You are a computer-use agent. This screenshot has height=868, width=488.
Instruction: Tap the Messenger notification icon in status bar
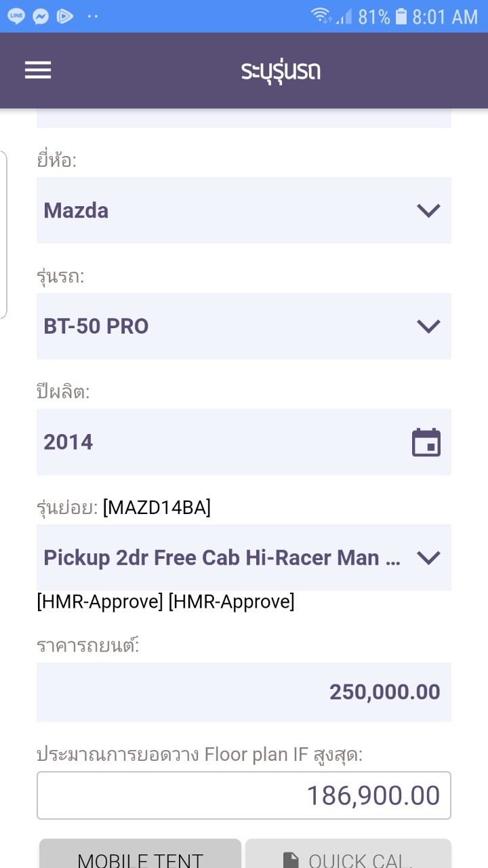41,16
